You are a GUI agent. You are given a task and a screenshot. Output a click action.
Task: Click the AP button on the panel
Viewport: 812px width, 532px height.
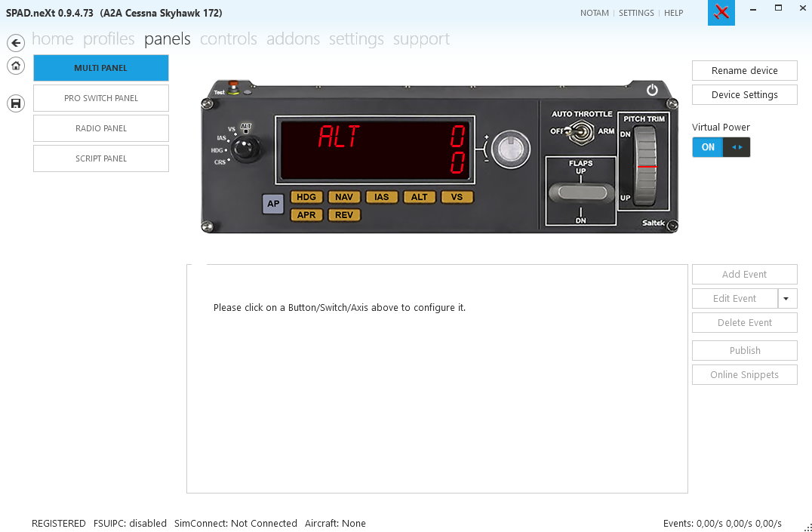(273, 204)
